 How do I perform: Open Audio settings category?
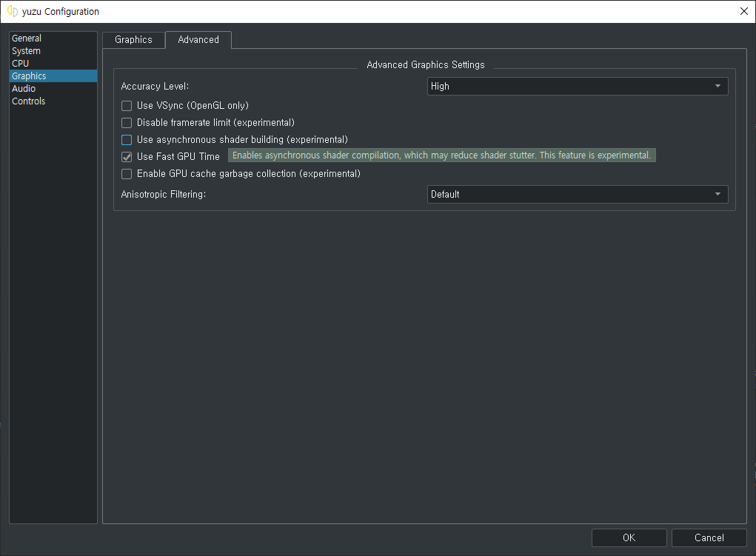(53, 88)
